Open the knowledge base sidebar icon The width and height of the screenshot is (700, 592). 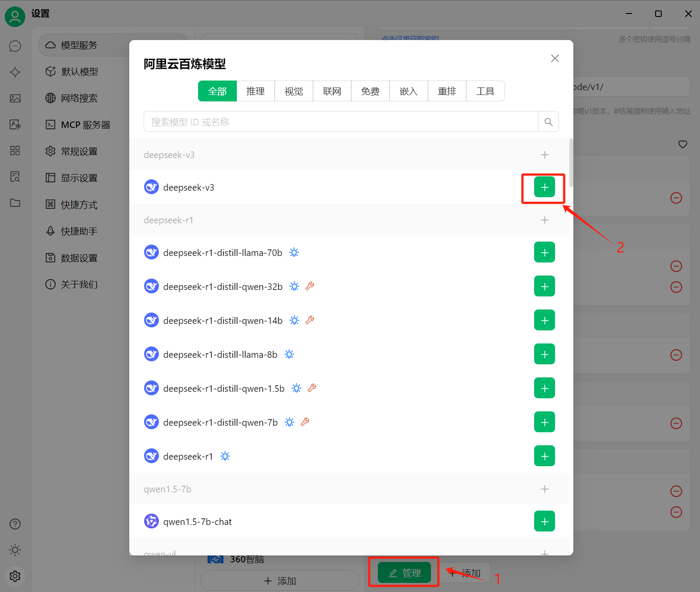15,177
